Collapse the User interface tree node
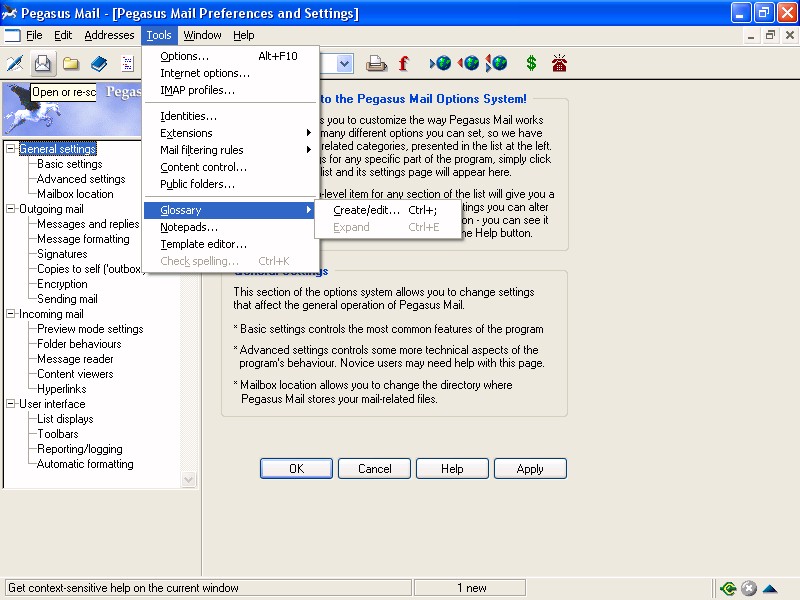The height and width of the screenshot is (600, 800). click(x=10, y=404)
